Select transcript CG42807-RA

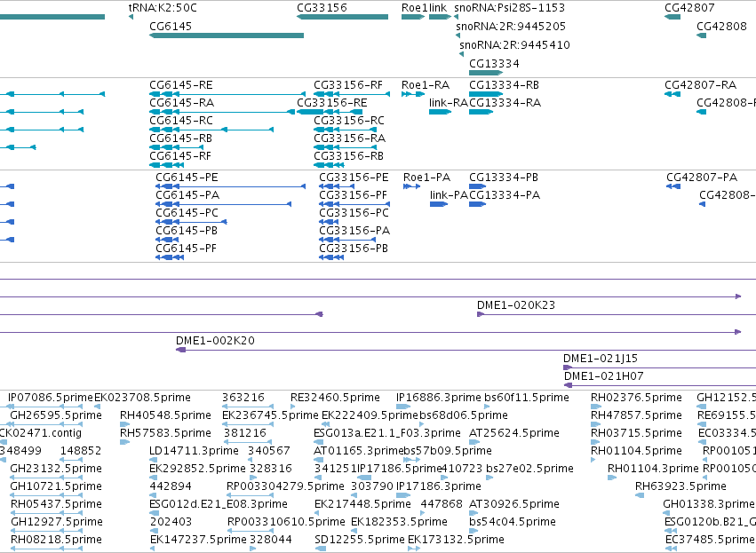tap(672, 94)
